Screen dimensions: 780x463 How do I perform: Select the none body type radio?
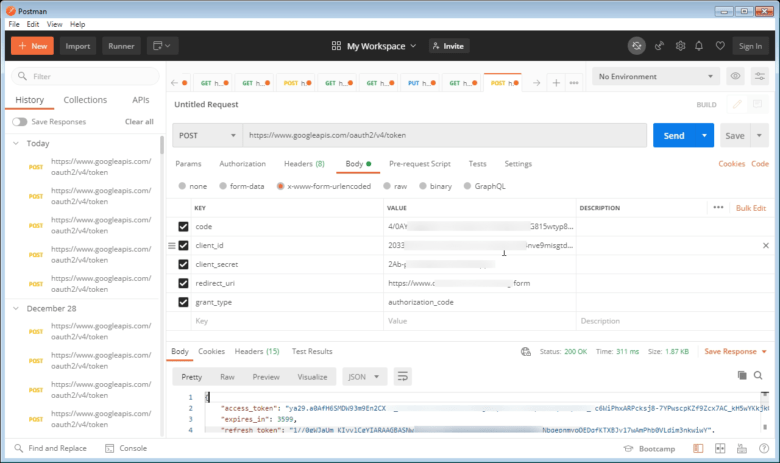pos(182,186)
